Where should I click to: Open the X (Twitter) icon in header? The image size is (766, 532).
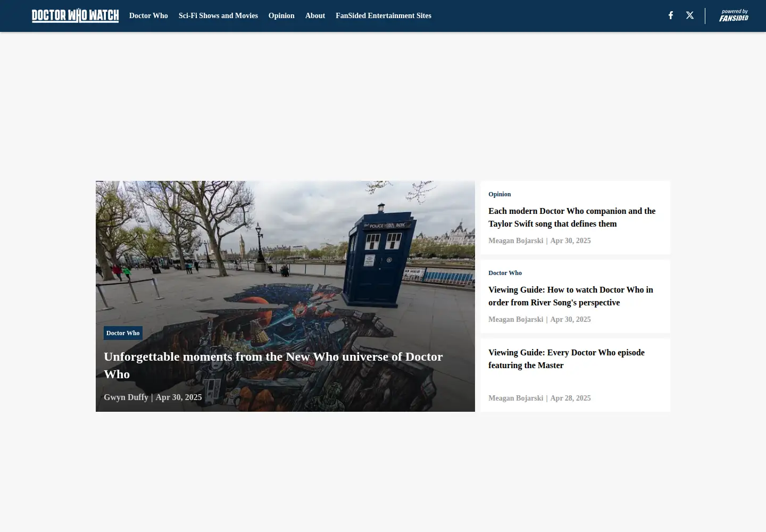click(x=690, y=15)
